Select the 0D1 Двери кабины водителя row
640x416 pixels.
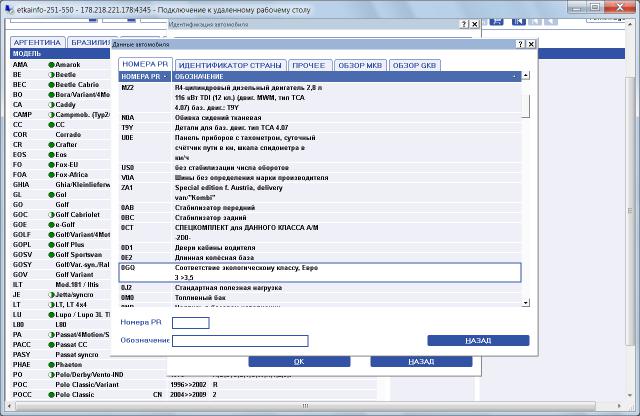[320, 248]
